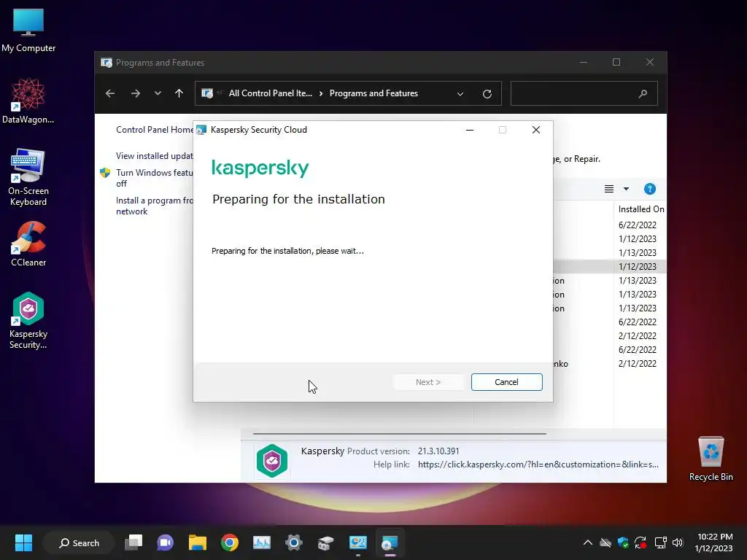The height and width of the screenshot is (560, 747).
Task: Click Kaspersky icon in details pane
Action: point(271,461)
